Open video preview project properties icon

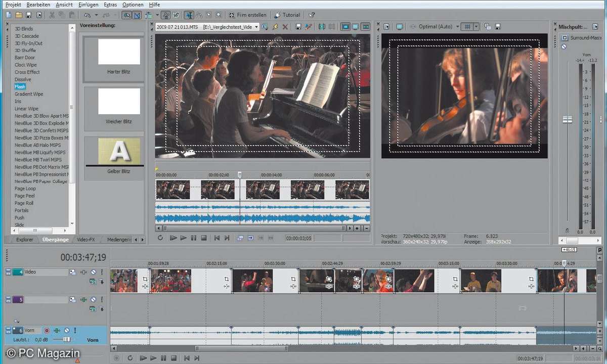pos(386,27)
